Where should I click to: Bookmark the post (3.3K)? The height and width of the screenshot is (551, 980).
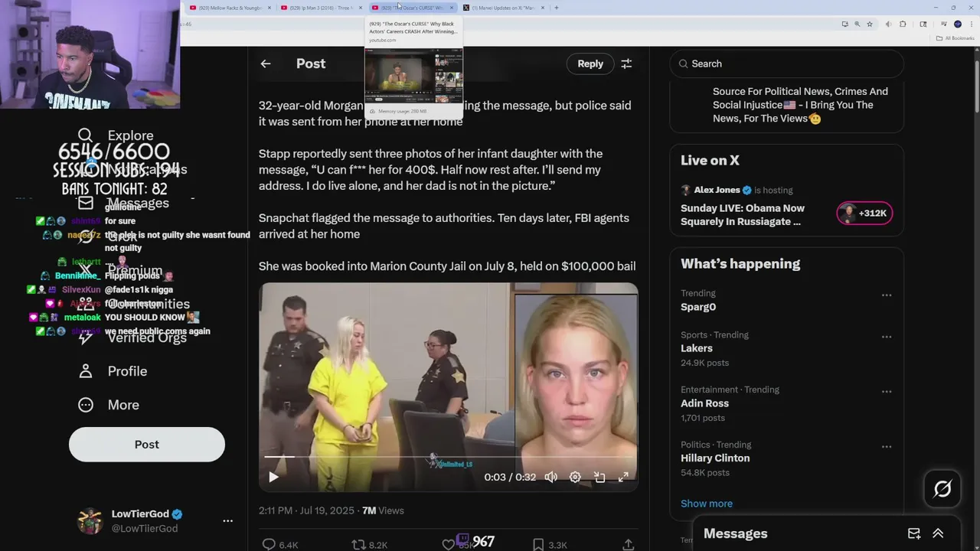click(538, 544)
